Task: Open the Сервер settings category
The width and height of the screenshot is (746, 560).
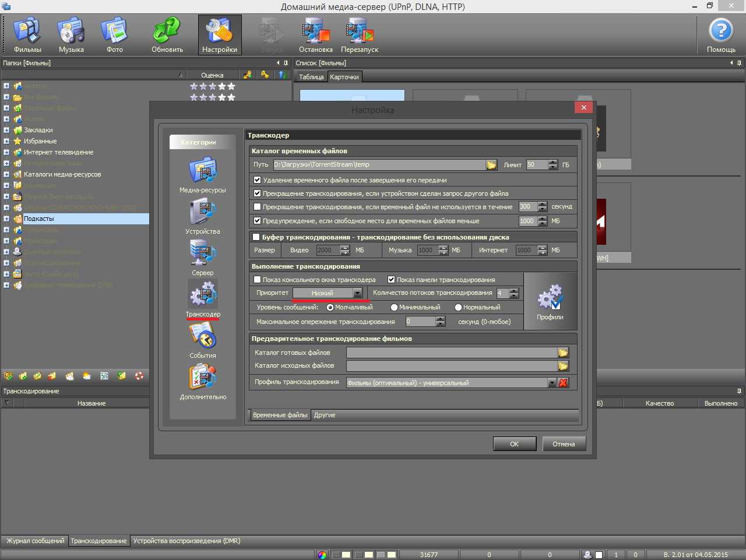Action: coord(202,255)
